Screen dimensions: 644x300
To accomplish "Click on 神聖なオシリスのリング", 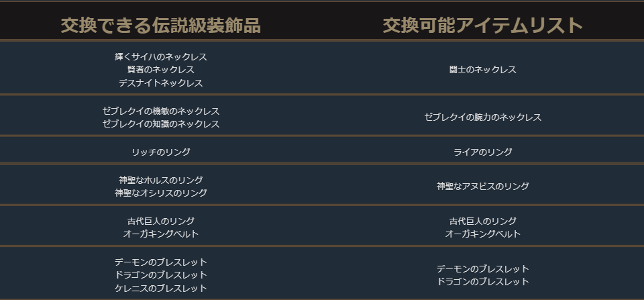I will [x=161, y=193].
